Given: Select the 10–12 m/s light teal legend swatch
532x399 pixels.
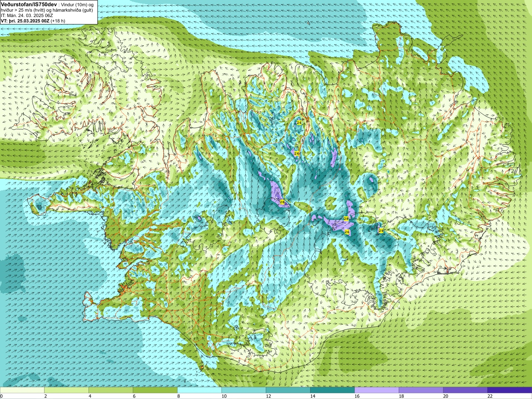Looking at the screenshot, I should point(244,390).
